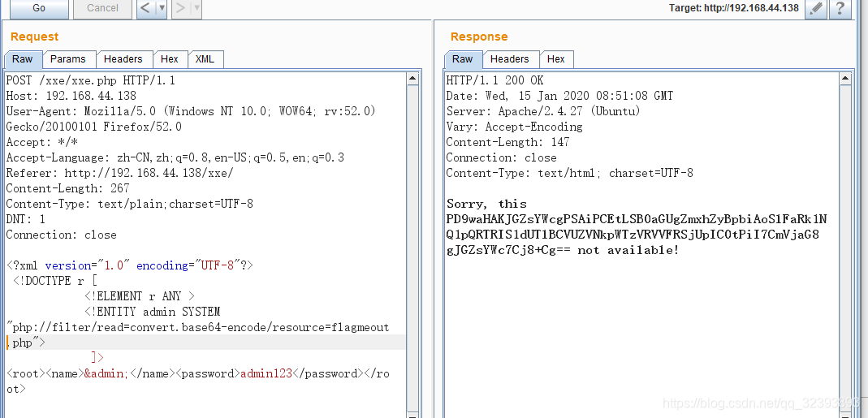The width and height of the screenshot is (868, 418).
Task: Click the Vary: Accept-Encoding response header
Action: (x=514, y=127)
